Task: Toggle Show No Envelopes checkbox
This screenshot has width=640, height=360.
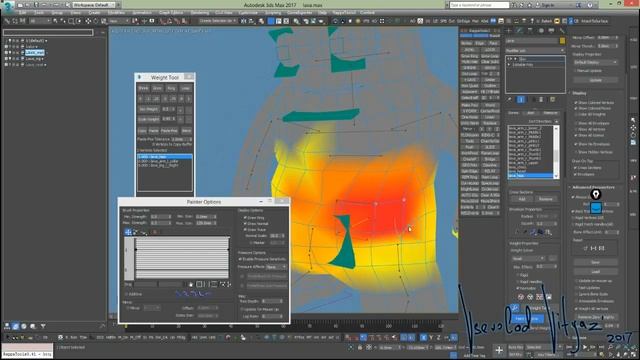Action: 576,144
